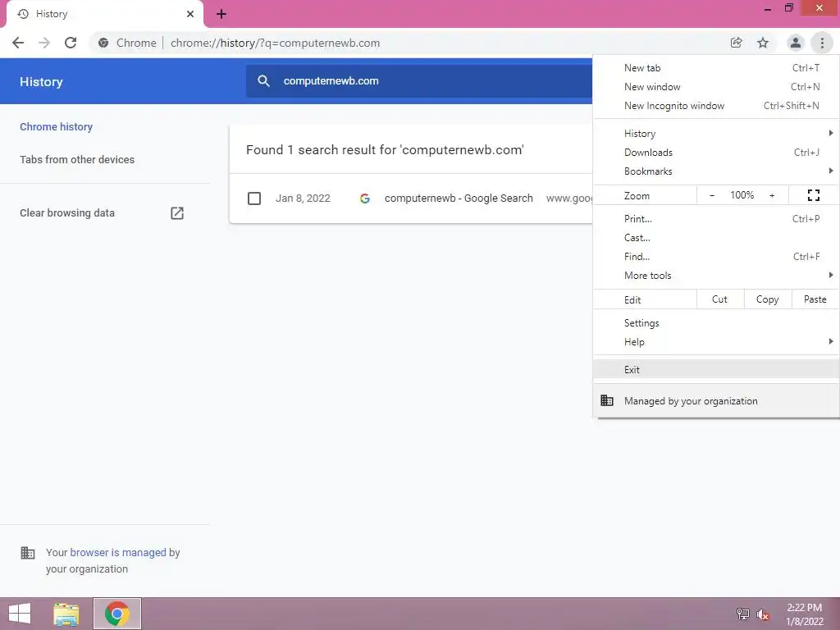The width and height of the screenshot is (840, 630).
Task: Click the 100% zoom value
Action: 742,195
